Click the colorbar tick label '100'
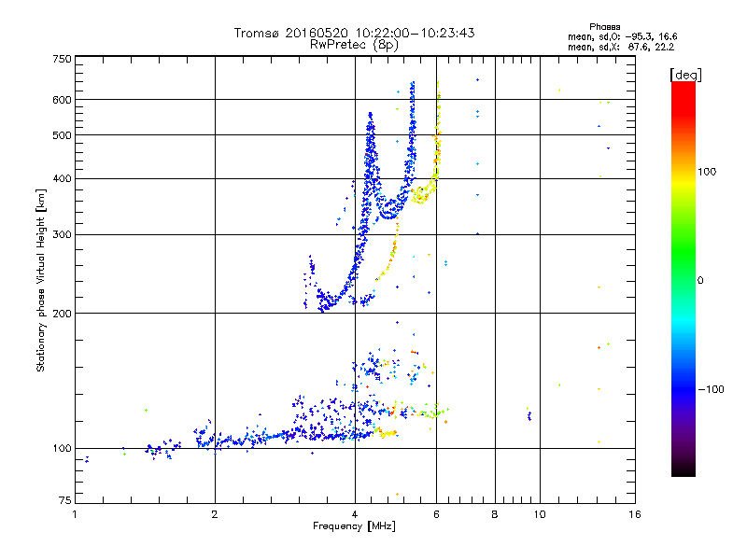 pos(707,172)
